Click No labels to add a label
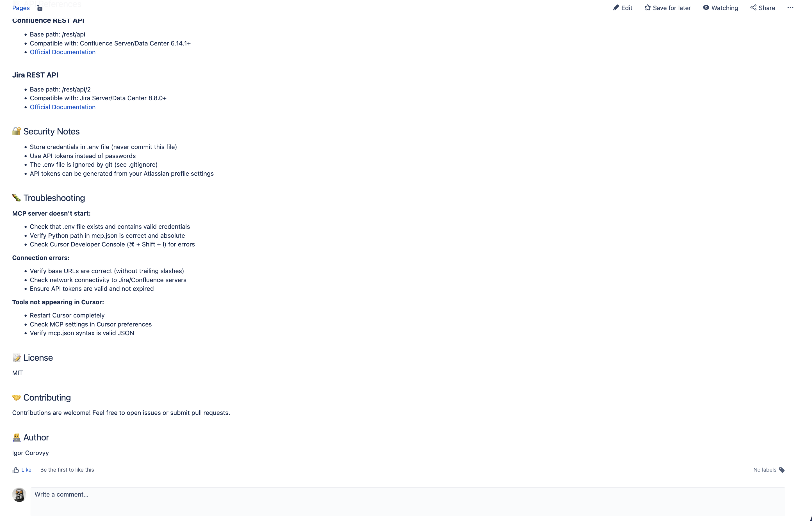 click(x=765, y=470)
